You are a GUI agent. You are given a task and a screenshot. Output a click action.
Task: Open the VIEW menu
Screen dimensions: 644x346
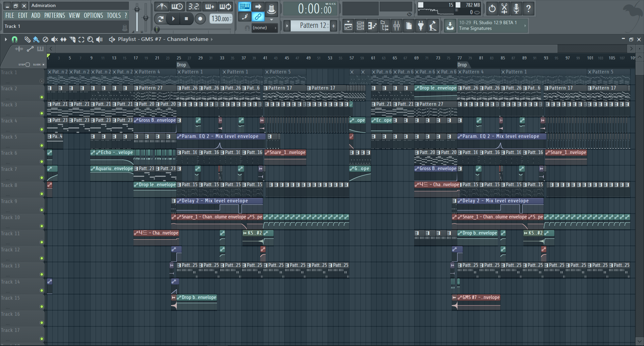pos(74,15)
